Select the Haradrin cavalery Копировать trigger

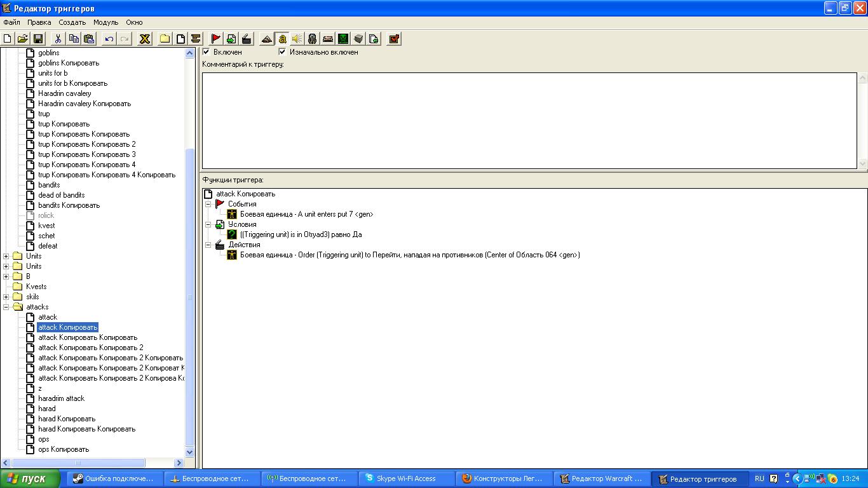(x=84, y=104)
